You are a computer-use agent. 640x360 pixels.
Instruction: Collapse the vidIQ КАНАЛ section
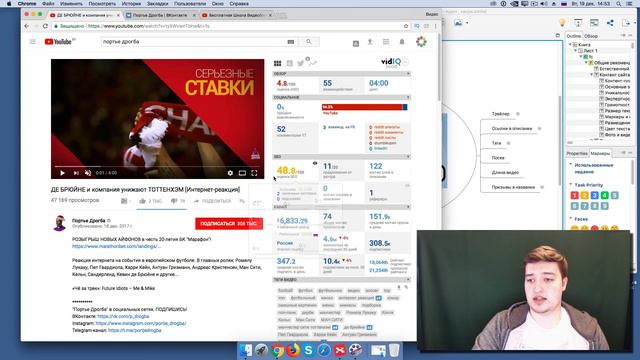coord(408,207)
